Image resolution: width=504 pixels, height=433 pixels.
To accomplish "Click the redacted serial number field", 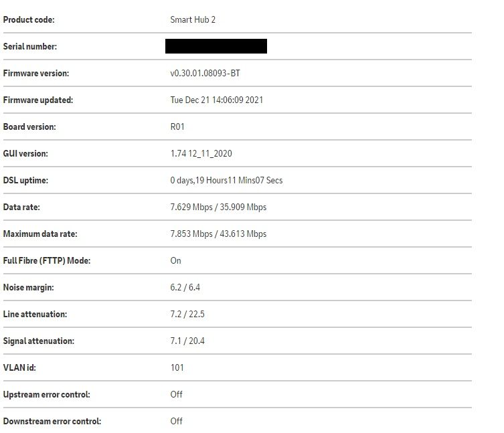I will (216, 46).
